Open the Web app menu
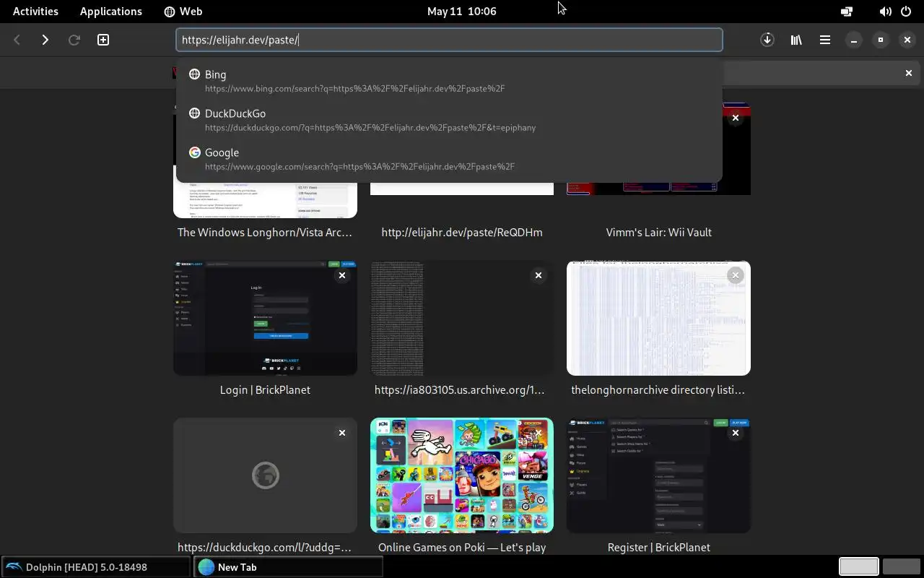924x578 pixels. [183, 11]
